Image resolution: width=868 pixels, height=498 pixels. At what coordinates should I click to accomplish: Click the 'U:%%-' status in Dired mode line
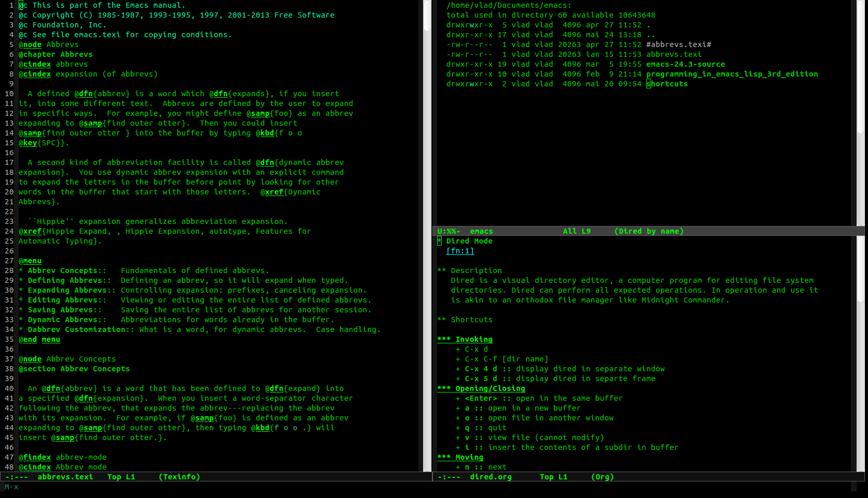tap(448, 231)
